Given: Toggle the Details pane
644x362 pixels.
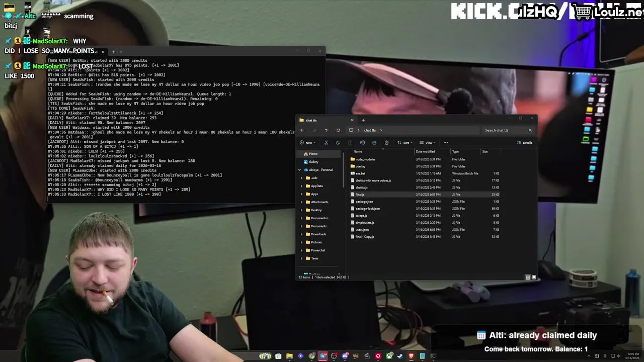Looking at the screenshot, I should 524,142.
